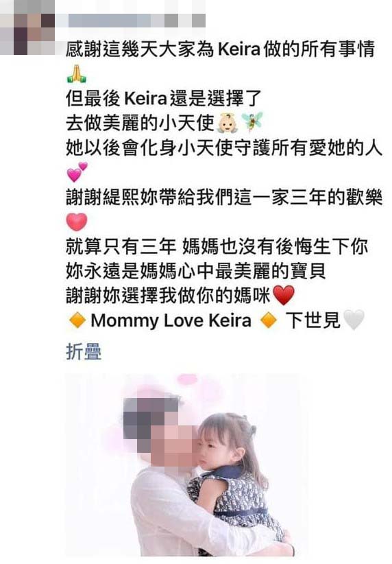This screenshot has width=392, height=564.
Task: Open the blurred profile avatar
Action: click(27, 27)
